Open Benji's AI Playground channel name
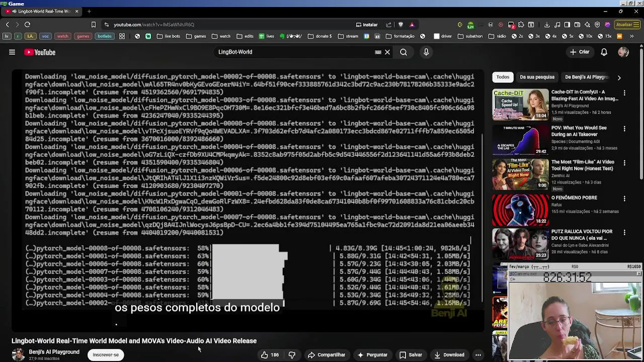The image size is (644, 362). 54,352
